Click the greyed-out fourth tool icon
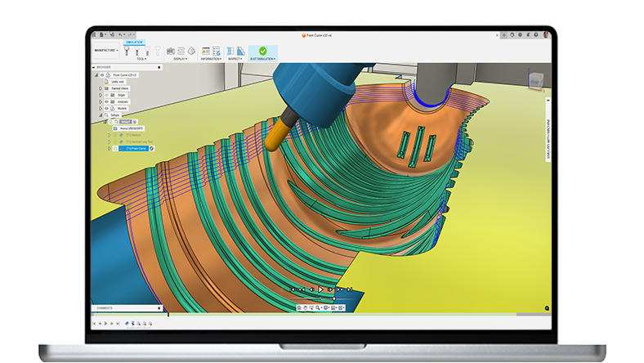Image resolution: width=644 pixels, height=363 pixels. tap(157, 51)
